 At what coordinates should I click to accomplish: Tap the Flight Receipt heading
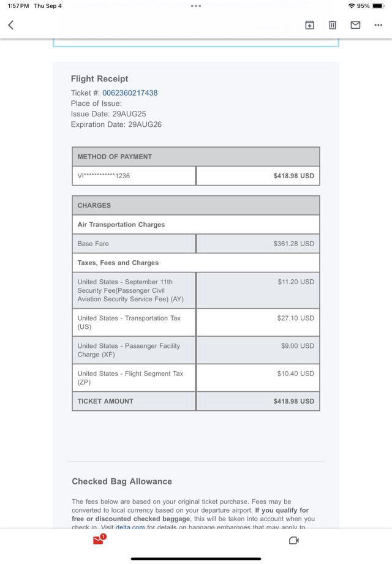click(100, 79)
